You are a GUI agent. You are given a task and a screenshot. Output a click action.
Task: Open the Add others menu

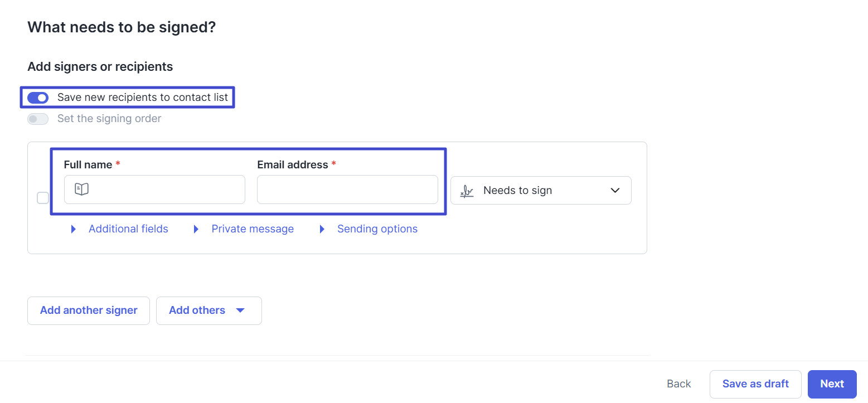tap(209, 310)
